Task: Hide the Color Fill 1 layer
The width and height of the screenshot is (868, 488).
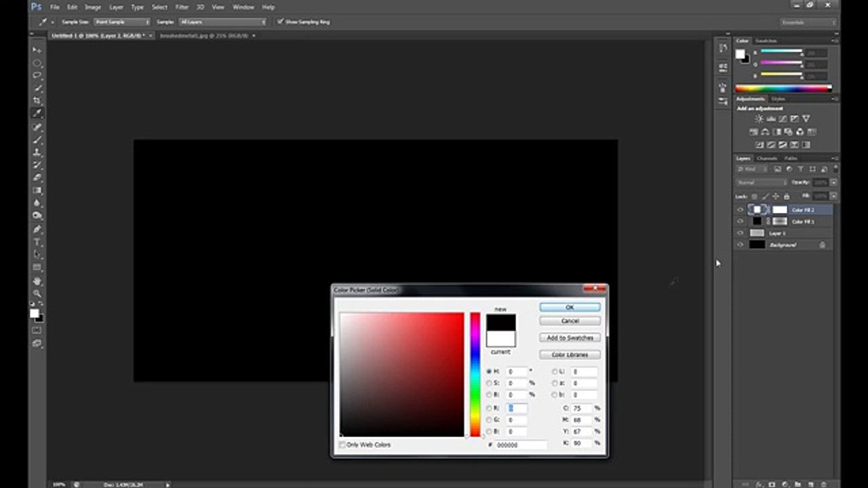Action: [x=740, y=222]
